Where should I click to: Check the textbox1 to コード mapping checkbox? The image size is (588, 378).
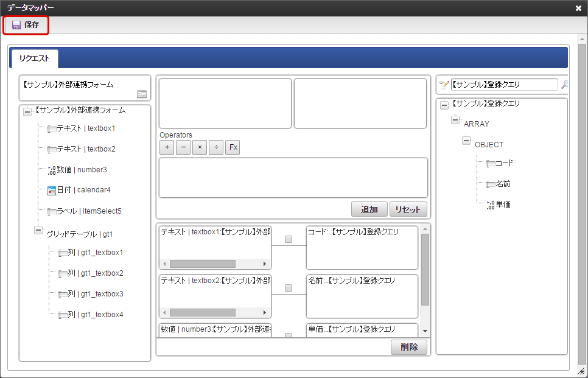tap(289, 239)
